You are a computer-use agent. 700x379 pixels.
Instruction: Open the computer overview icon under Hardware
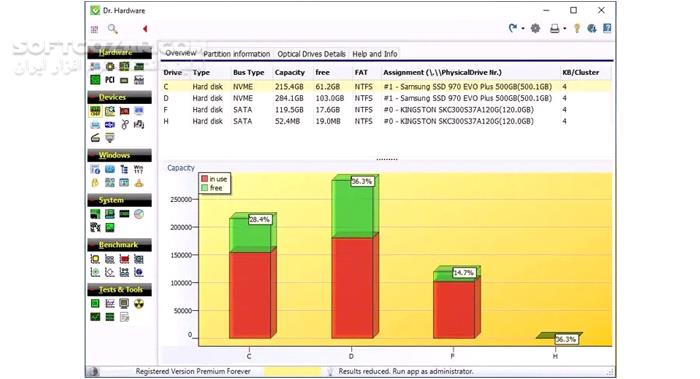[x=95, y=67]
